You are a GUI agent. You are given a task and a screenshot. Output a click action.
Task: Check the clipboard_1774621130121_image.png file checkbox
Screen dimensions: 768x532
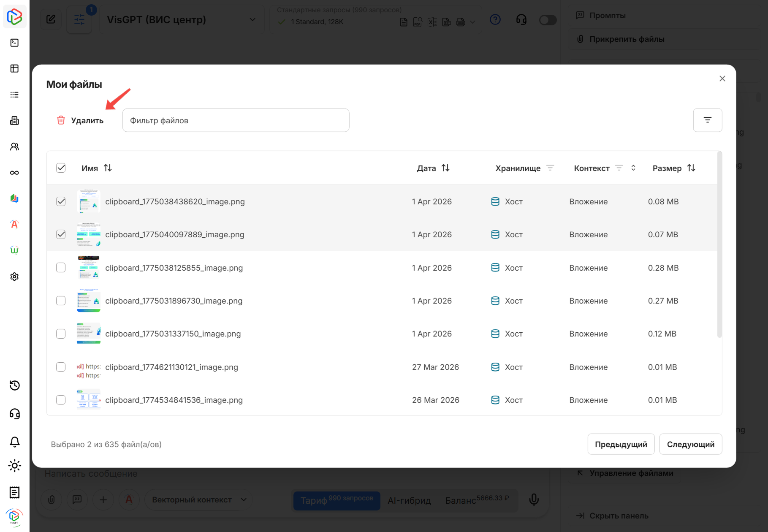61,367
